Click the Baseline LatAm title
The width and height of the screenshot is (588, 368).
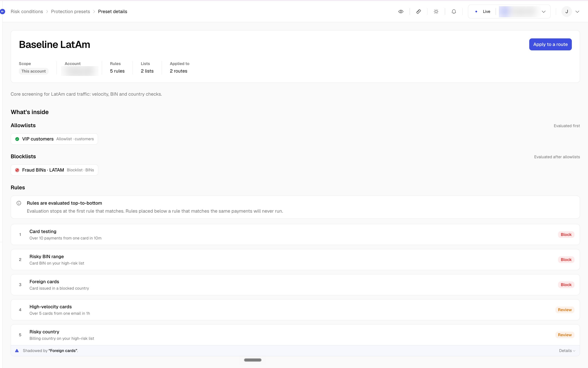click(55, 45)
